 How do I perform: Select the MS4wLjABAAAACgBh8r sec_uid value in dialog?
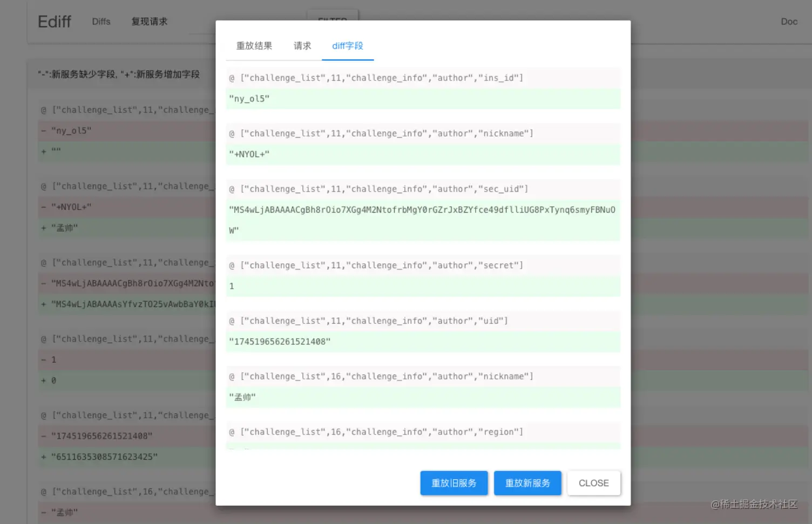[x=423, y=220]
